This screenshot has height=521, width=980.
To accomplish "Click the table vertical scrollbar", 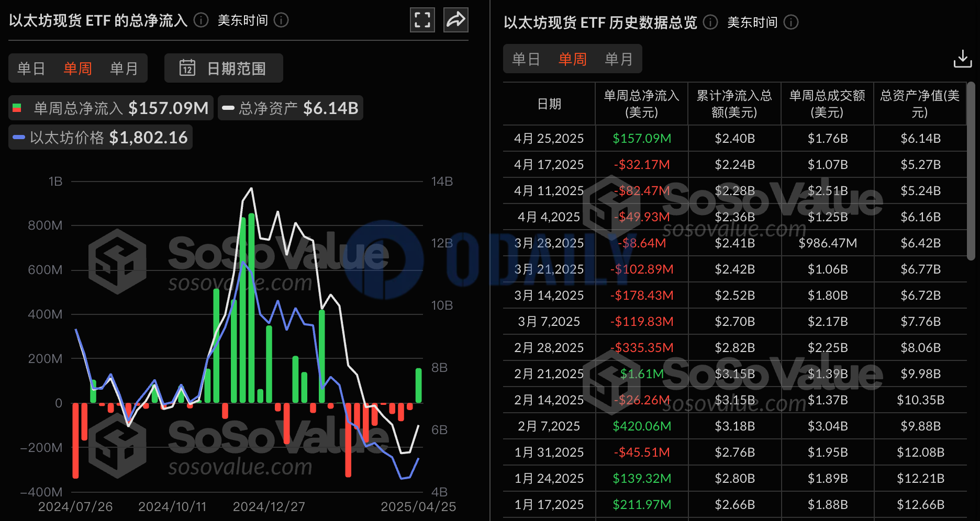I will pyautogui.click(x=971, y=171).
